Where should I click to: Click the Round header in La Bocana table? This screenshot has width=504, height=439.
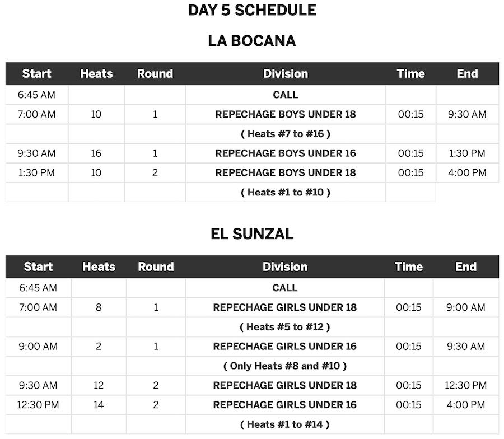tap(155, 73)
